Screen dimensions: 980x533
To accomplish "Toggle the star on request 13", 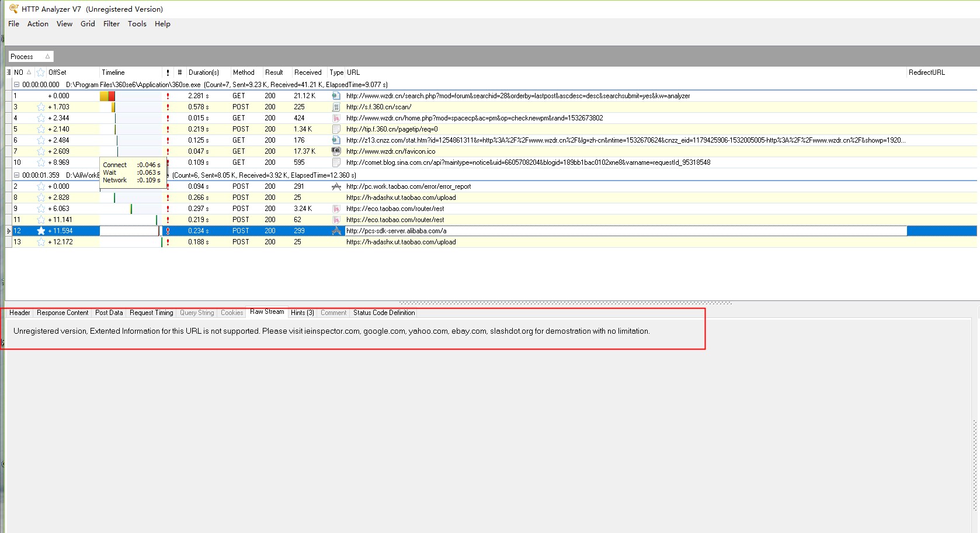I will click(x=41, y=242).
